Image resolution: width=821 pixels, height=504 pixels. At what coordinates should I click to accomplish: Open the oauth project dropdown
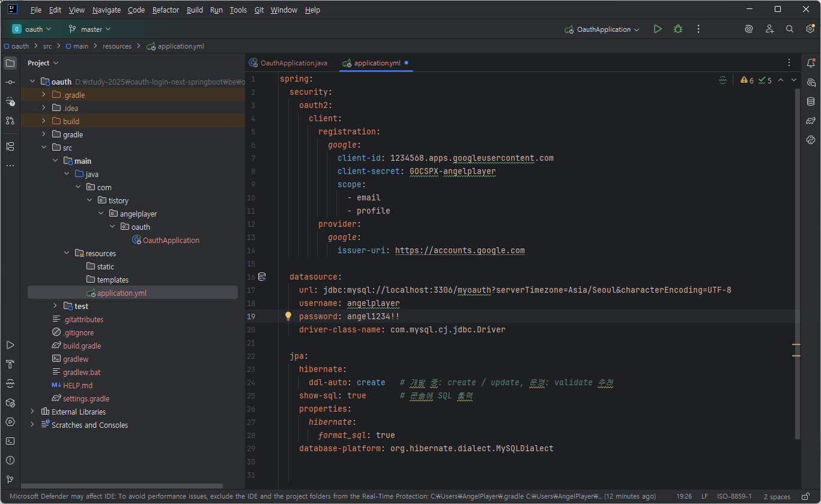click(x=32, y=29)
